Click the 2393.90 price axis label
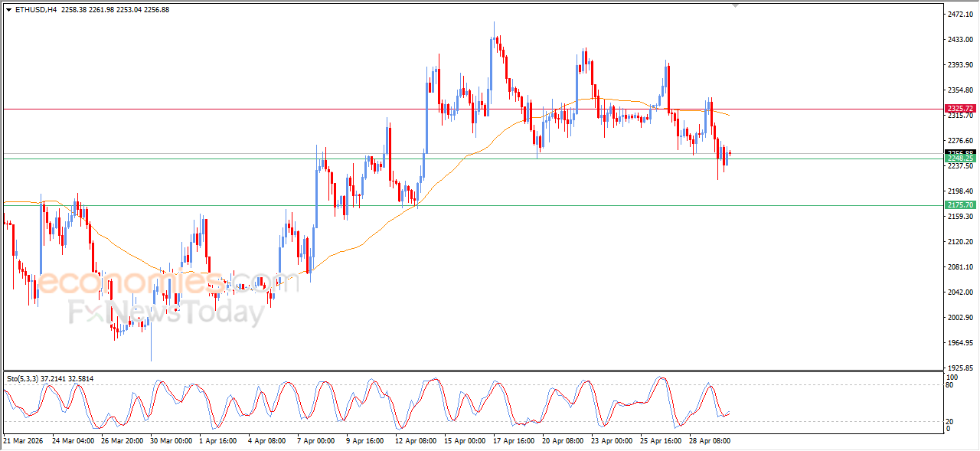Image resolution: width=980 pixels, height=451 pixels. click(x=960, y=65)
